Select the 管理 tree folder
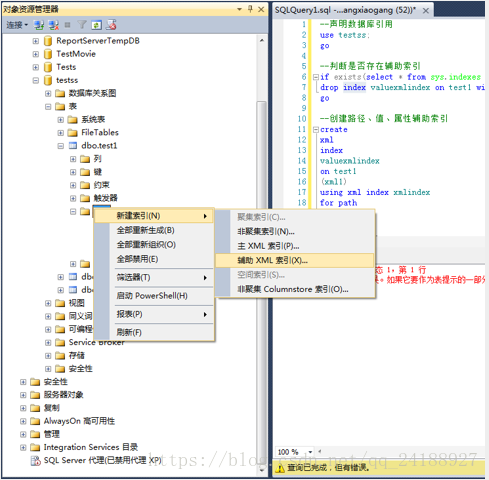 tap(52, 434)
